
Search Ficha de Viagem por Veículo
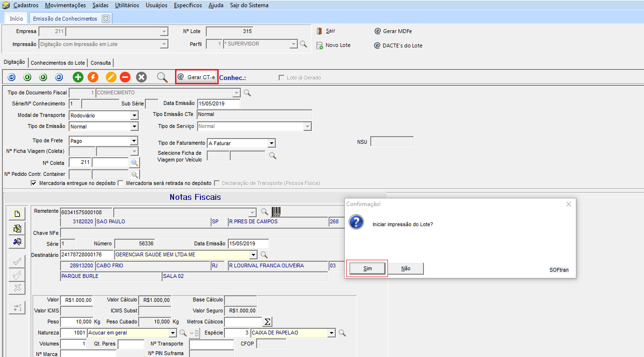click(272, 156)
